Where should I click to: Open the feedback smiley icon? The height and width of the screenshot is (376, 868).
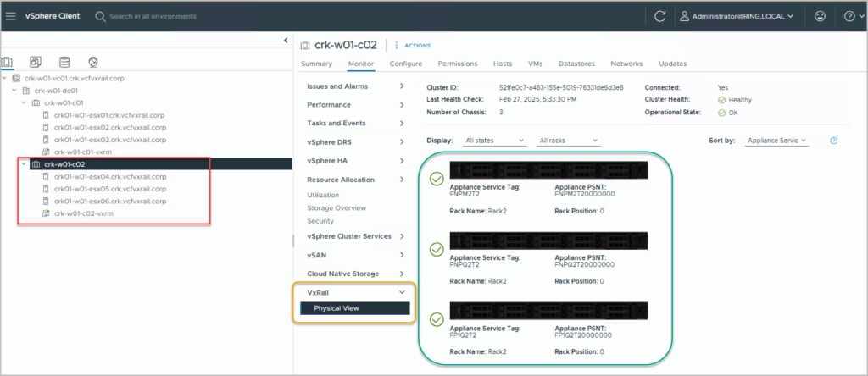pyautogui.click(x=819, y=16)
